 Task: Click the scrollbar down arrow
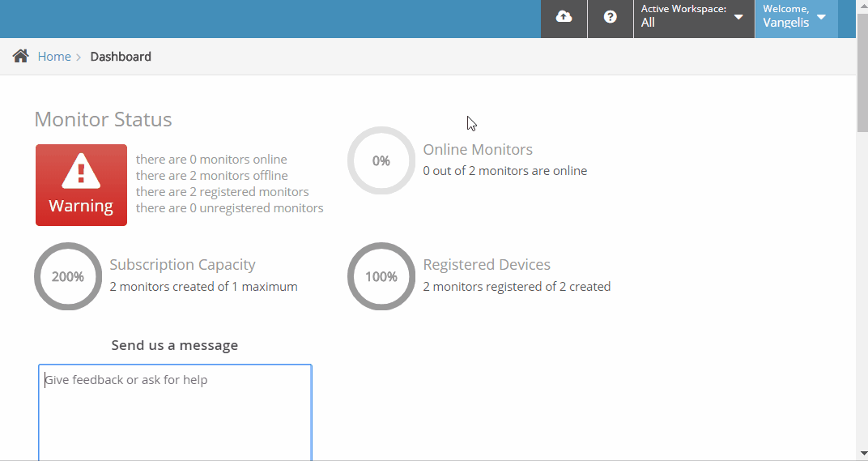[862, 453]
